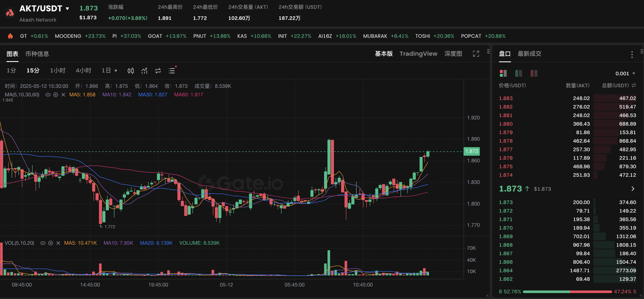The width and height of the screenshot is (644, 299).
Task: Open the MOODENG ticker link
Action: coord(80,36)
